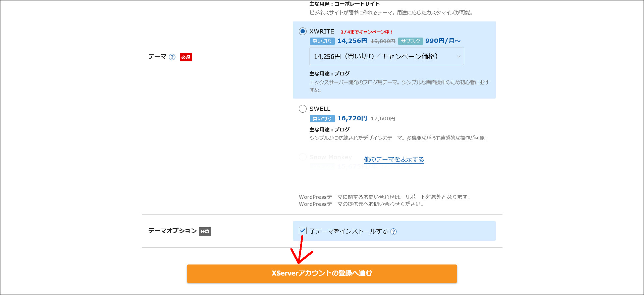Click the struck-through 17,600円 price
Viewport: 644px width, 295px height.
tap(383, 119)
